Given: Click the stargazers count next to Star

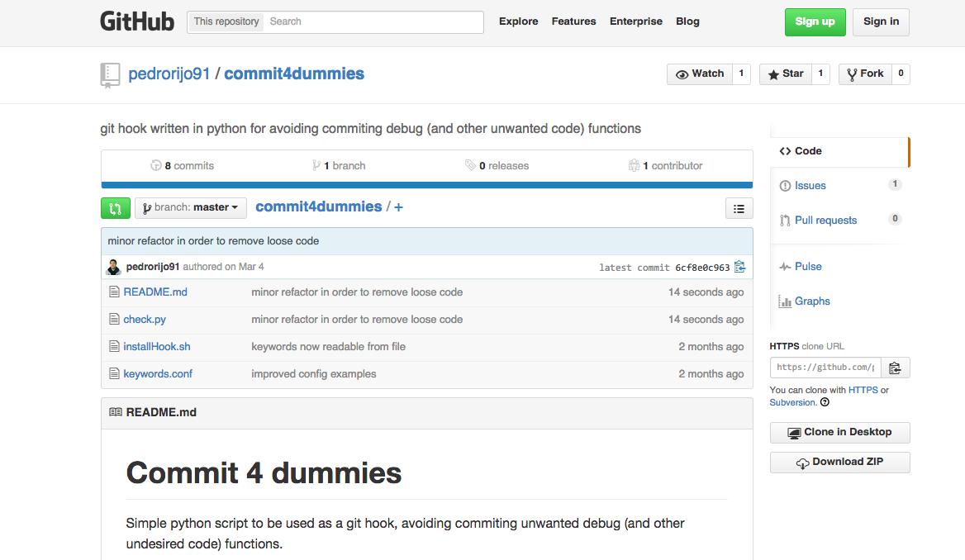Looking at the screenshot, I should (820, 74).
